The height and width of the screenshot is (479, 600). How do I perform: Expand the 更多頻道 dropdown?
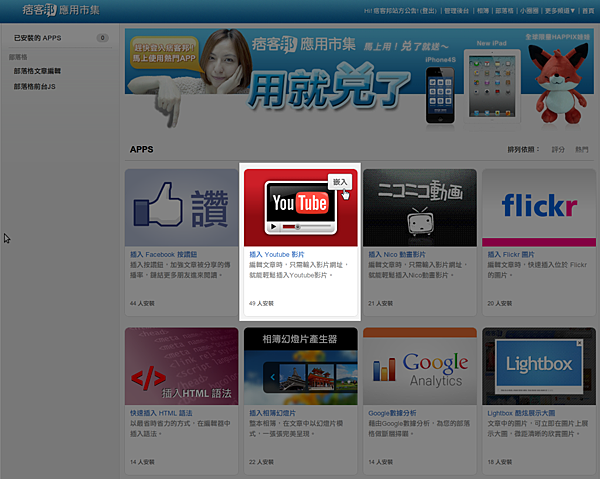[x=560, y=11]
